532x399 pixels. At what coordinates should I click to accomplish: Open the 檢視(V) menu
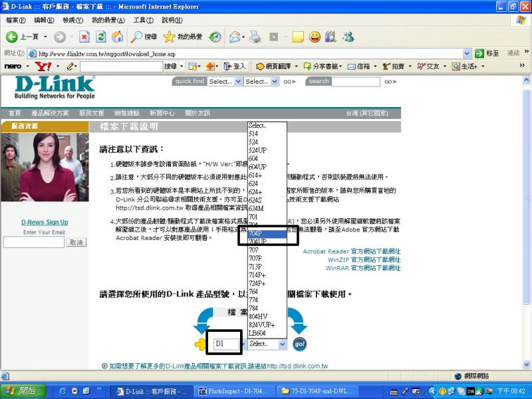pos(73,21)
